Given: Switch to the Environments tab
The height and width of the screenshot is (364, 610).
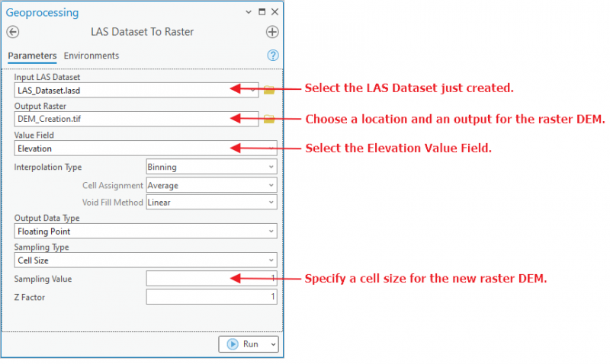Looking at the screenshot, I should (x=91, y=56).
